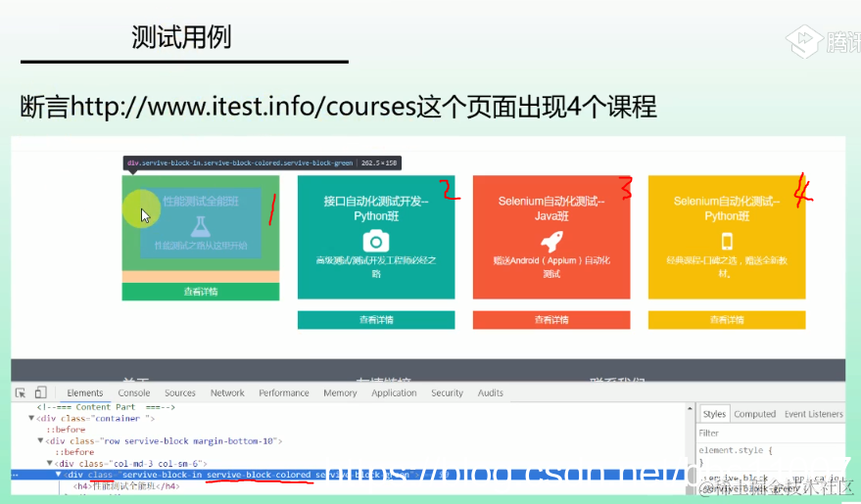861x504 pixels.
Task: Select the first ::before pseudo-element row
Action: coord(66,430)
